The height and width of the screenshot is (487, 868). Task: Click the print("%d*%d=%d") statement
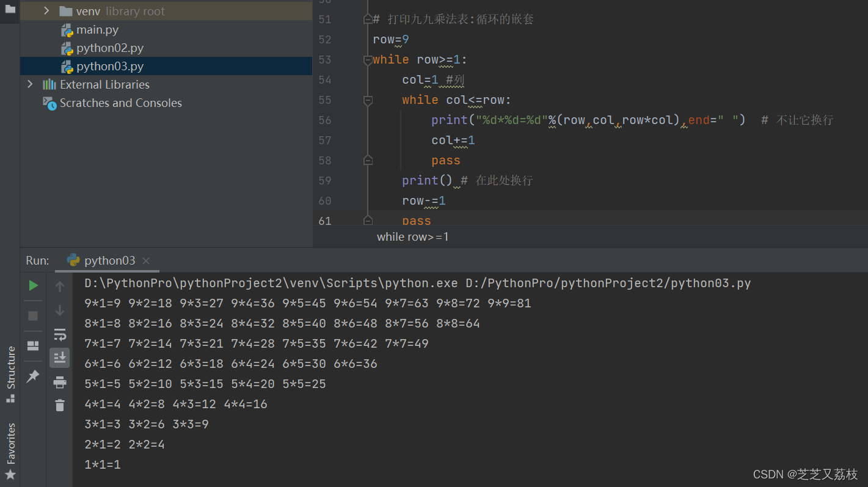(x=588, y=120)
